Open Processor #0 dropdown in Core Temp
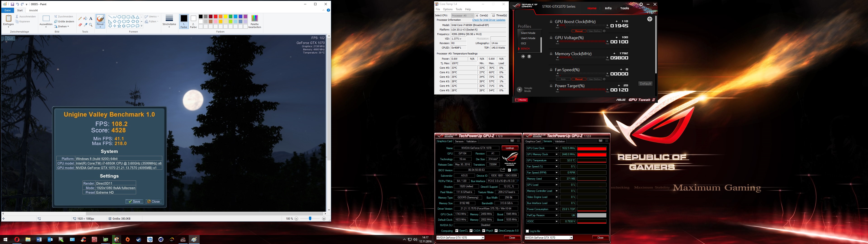Screen dimensions: 868x244 pos(462,16)
